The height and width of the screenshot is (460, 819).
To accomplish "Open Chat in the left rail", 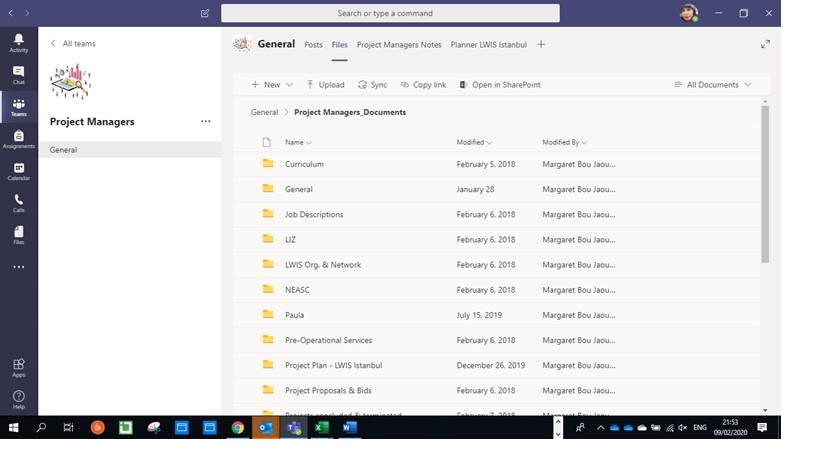I will tap(18, 75).
